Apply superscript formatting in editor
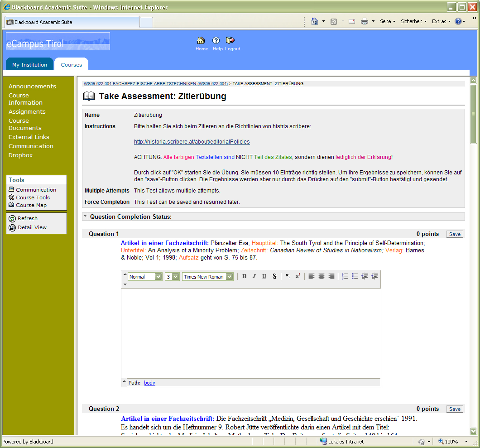 click(298, 276)
